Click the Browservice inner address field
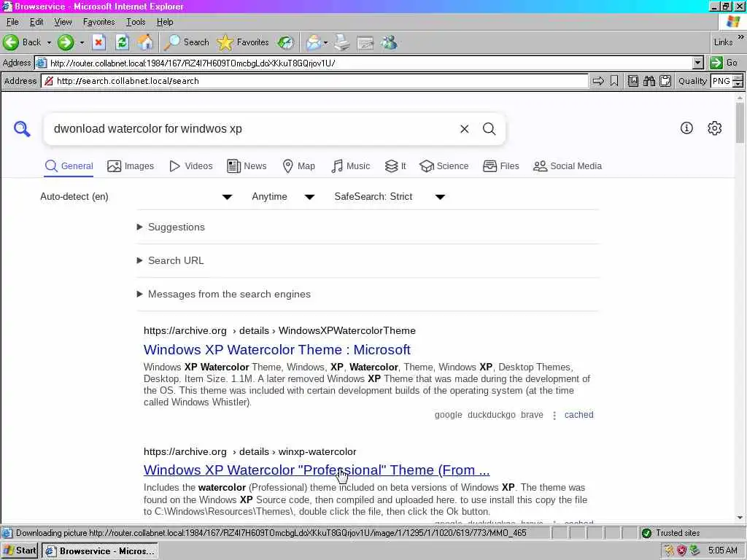 point(314,81)
